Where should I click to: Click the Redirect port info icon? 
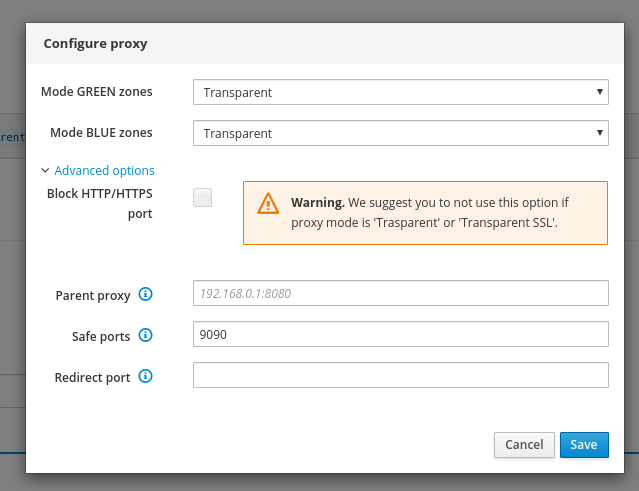[145, 377]
